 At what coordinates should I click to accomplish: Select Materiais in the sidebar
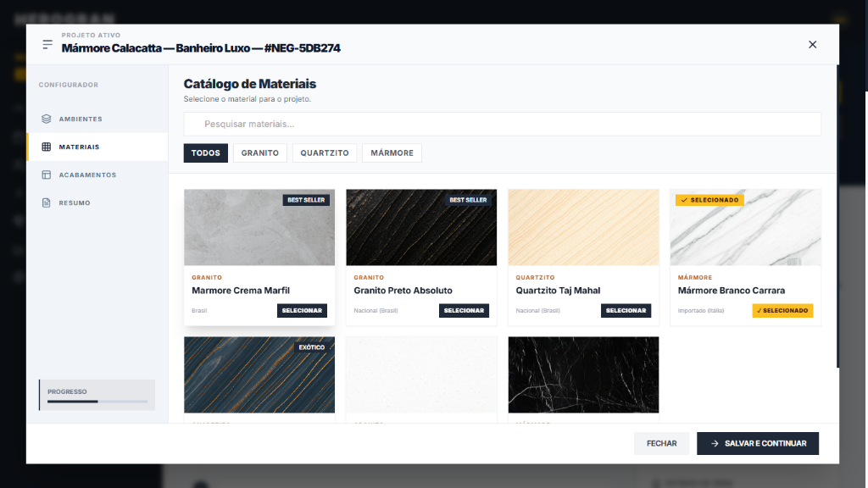pos(97,147)
